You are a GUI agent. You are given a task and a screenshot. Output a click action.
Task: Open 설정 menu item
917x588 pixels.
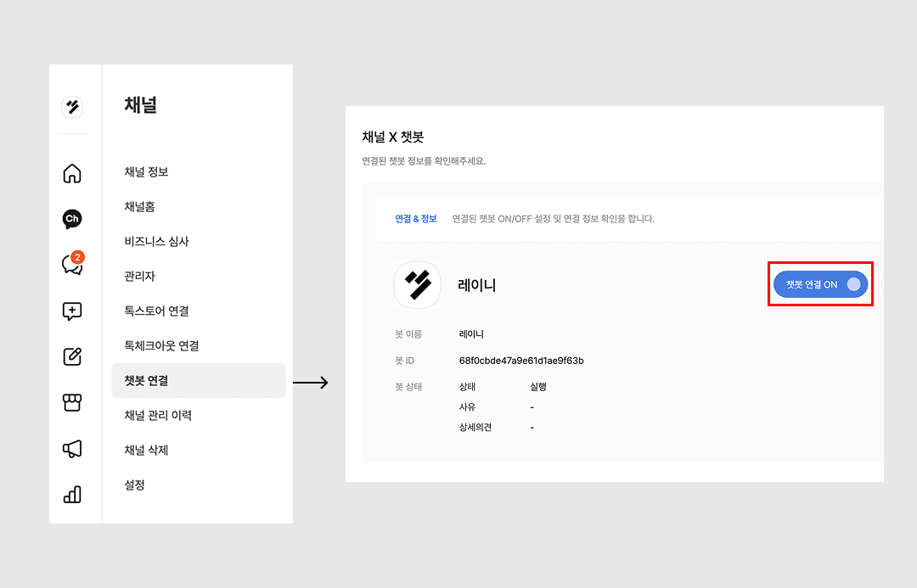[x=134, y=484]
